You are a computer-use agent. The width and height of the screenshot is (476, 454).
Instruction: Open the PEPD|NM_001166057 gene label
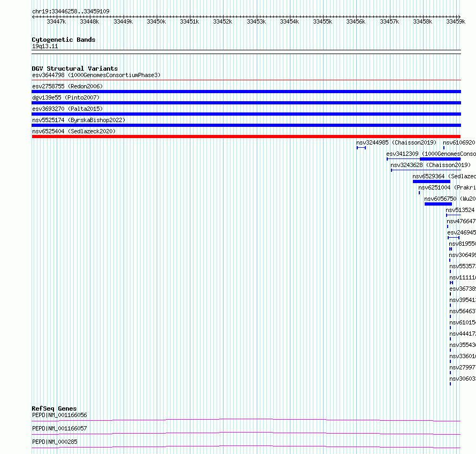(x=59, y=428)
